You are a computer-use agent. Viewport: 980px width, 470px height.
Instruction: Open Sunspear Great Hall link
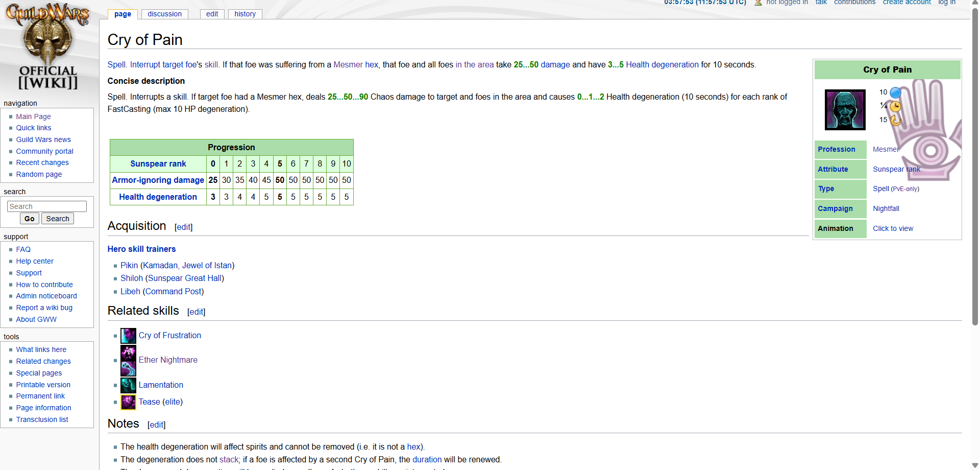tap(185, 278)
